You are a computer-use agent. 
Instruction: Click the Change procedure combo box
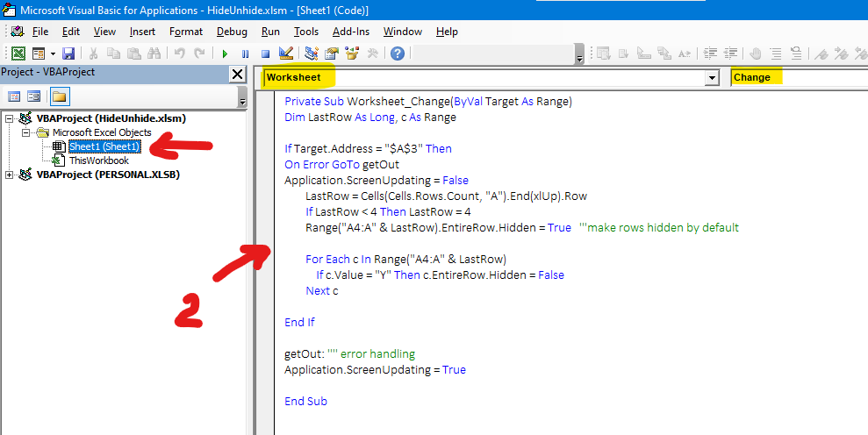pos(799,77)
